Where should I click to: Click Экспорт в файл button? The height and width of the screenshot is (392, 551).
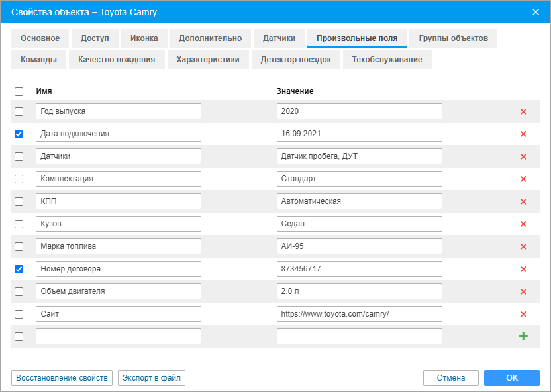152,378
